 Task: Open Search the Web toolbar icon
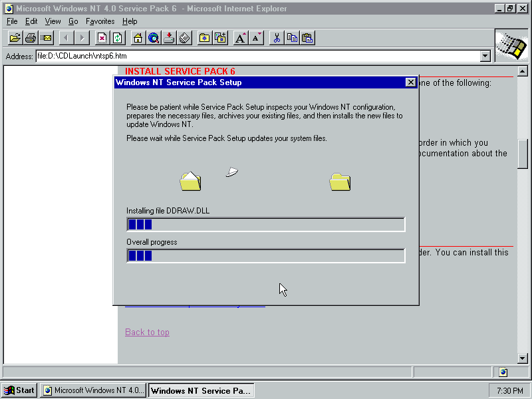[x=154, y=38]
